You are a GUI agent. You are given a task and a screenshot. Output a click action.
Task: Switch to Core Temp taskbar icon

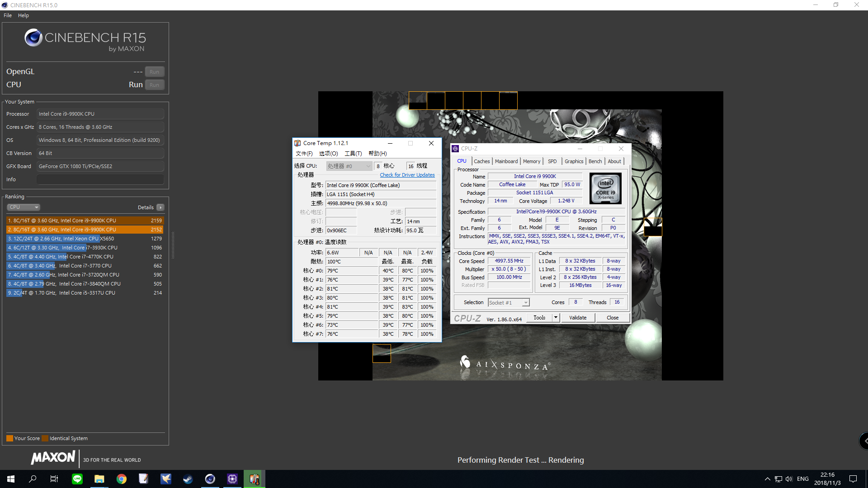point(255,479)
